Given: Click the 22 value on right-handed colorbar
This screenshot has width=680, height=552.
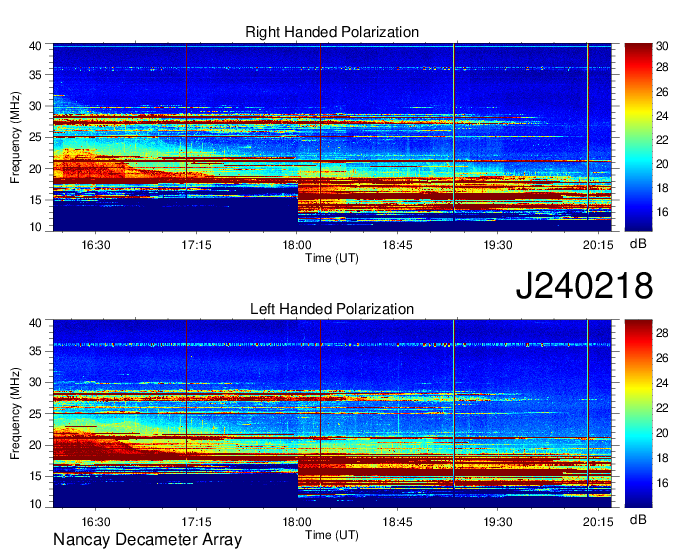Looking at the screenshot, I should click(662, 140).
